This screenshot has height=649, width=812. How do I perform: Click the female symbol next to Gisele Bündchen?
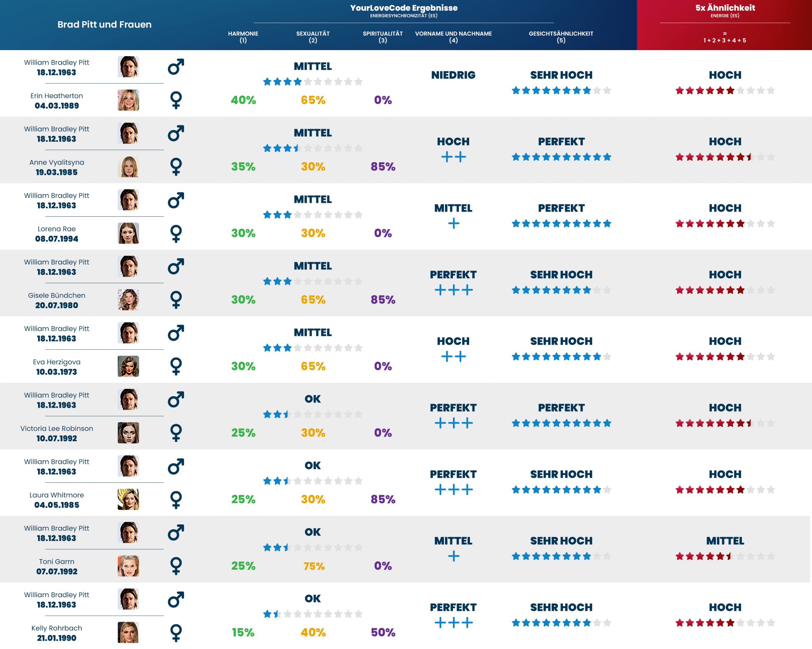[x=176, y=300]
